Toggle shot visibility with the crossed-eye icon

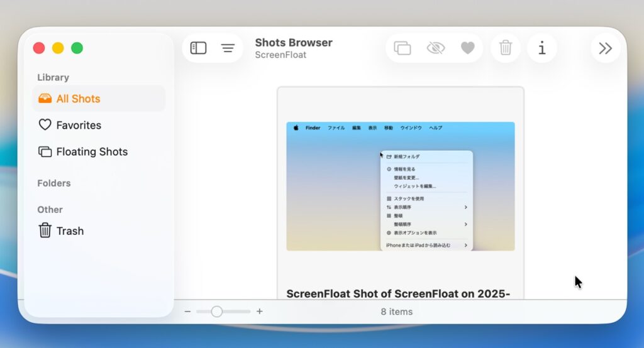435,48
